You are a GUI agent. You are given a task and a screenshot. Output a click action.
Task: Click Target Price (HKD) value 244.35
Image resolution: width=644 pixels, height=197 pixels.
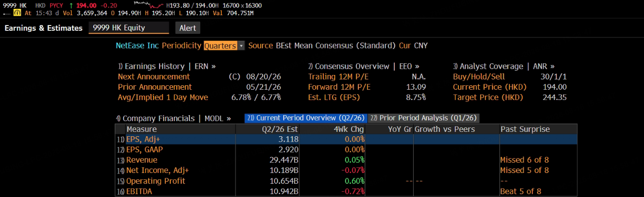click(x=555, y=97)
